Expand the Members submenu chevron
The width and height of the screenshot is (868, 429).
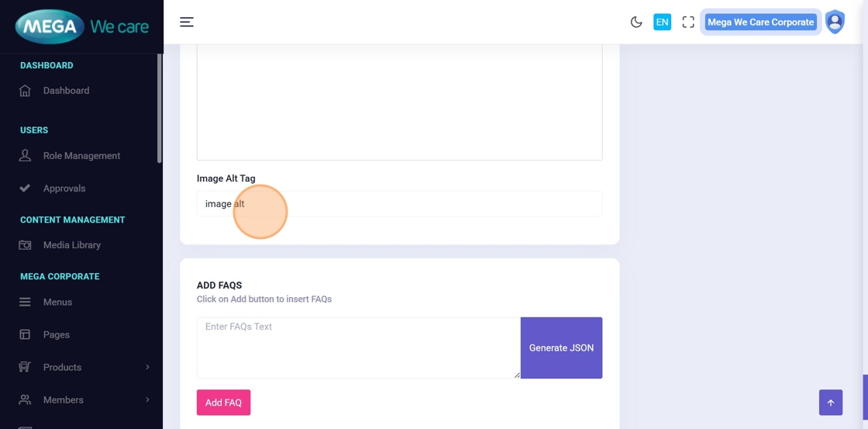pyautogui.click(x=147, y=400)
